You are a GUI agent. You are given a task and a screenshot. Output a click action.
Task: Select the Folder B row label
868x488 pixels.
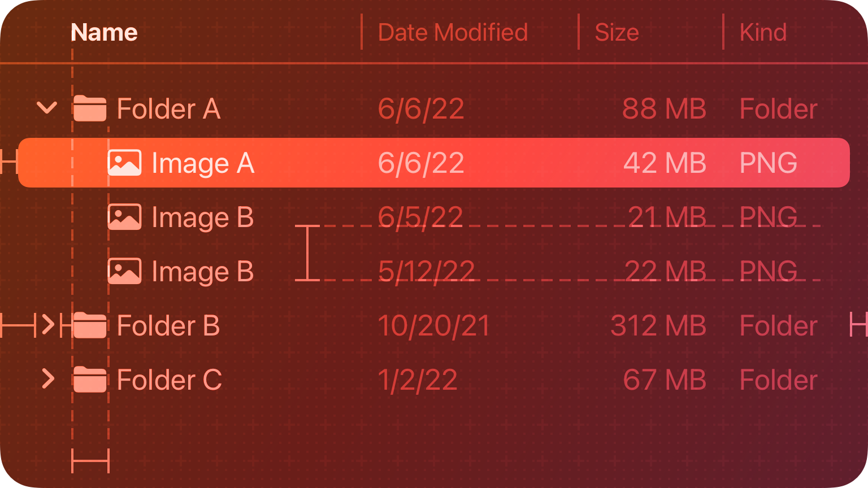click(x=168, y=326)
